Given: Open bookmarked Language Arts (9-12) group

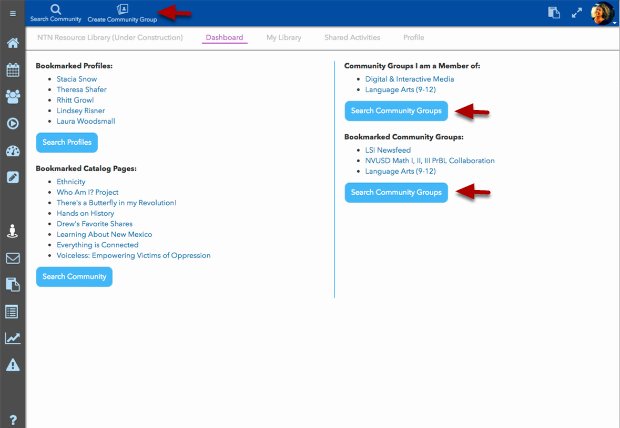Looking at the screenshot, I should (400, 171).
